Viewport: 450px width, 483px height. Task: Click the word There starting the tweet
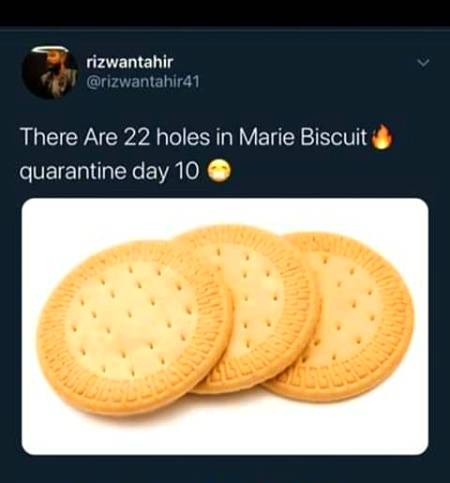coord(49,137)
